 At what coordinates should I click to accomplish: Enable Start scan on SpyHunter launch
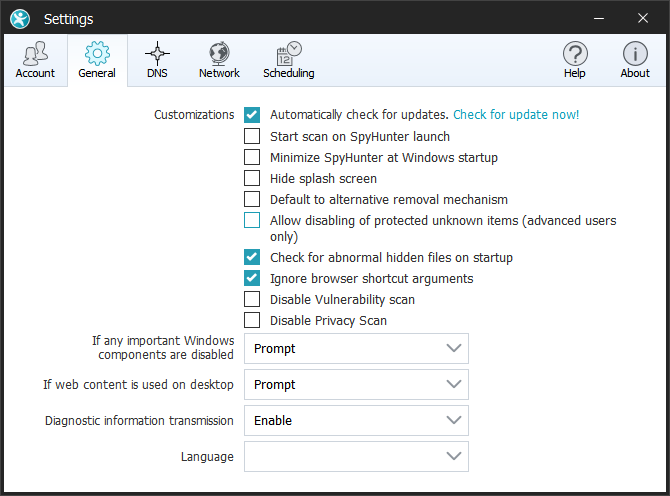[x=252, y=136]
